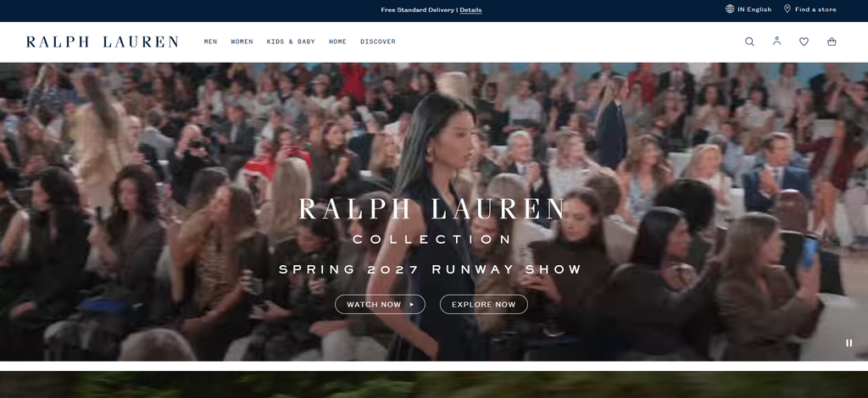868x398 pixels.
Task: Open the search magnifier icon
Action: tap(749, 41)
